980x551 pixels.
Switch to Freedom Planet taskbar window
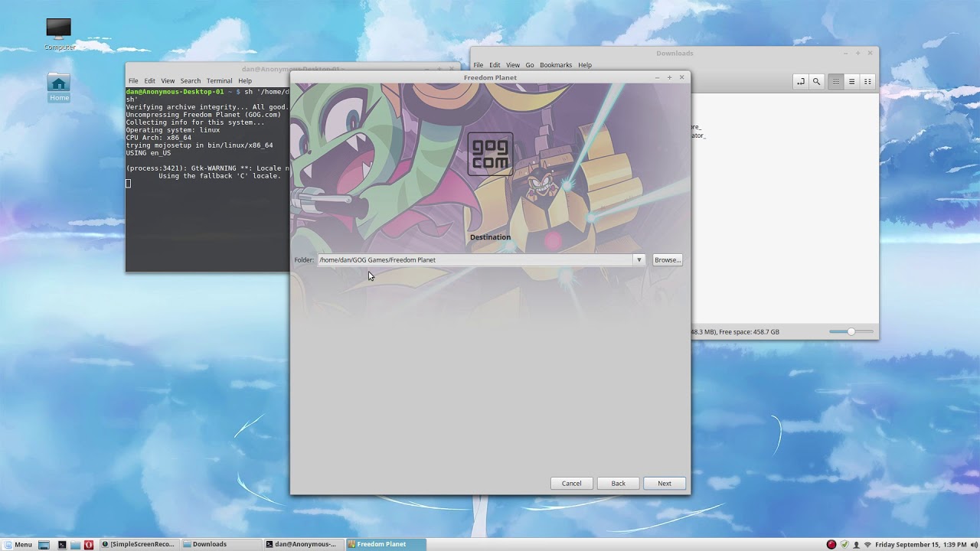coord(386,544)
